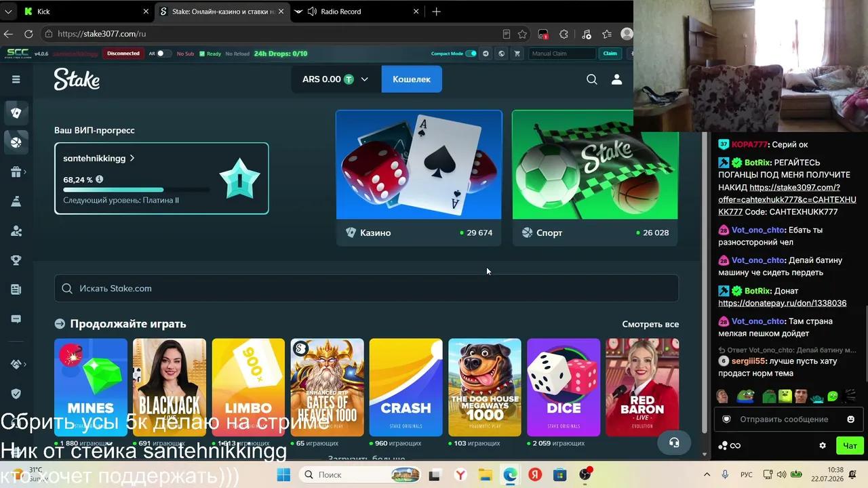Click the Кошелек wallet button

click(412, 79)
